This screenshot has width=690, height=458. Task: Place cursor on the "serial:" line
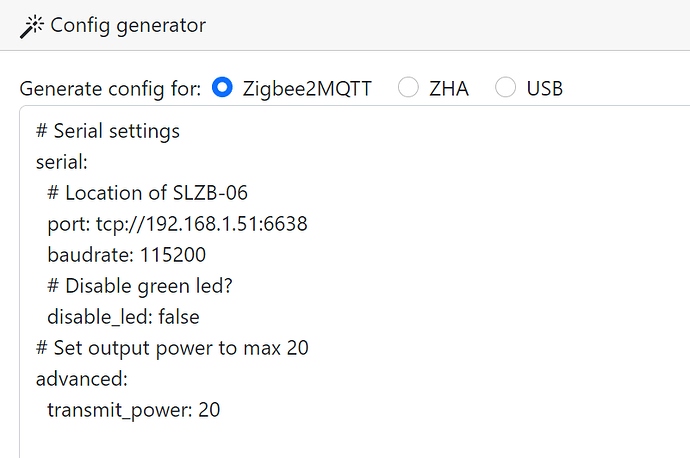click(x=62, y=163)
